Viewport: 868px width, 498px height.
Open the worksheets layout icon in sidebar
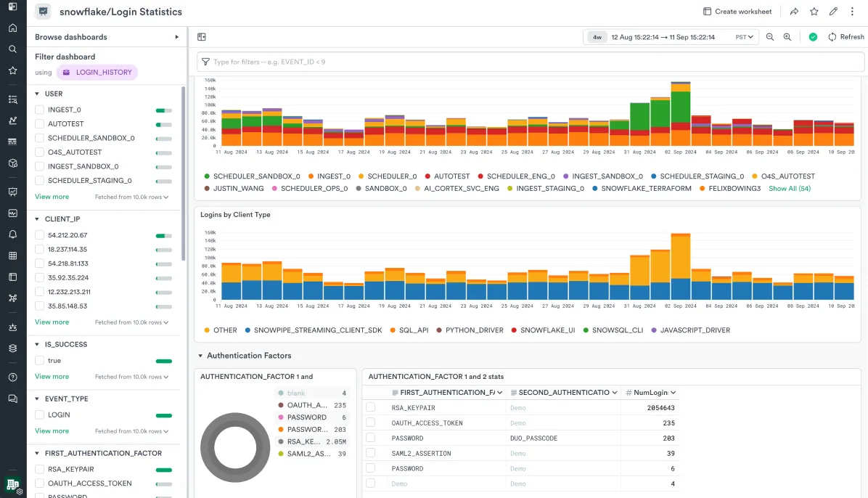[x=13, y=277]
